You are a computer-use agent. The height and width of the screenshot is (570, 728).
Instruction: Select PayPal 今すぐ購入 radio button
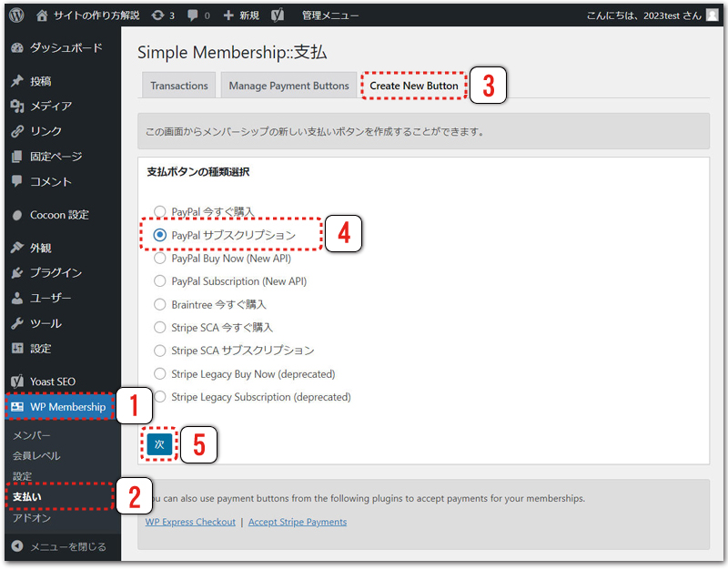click(160, 211)
